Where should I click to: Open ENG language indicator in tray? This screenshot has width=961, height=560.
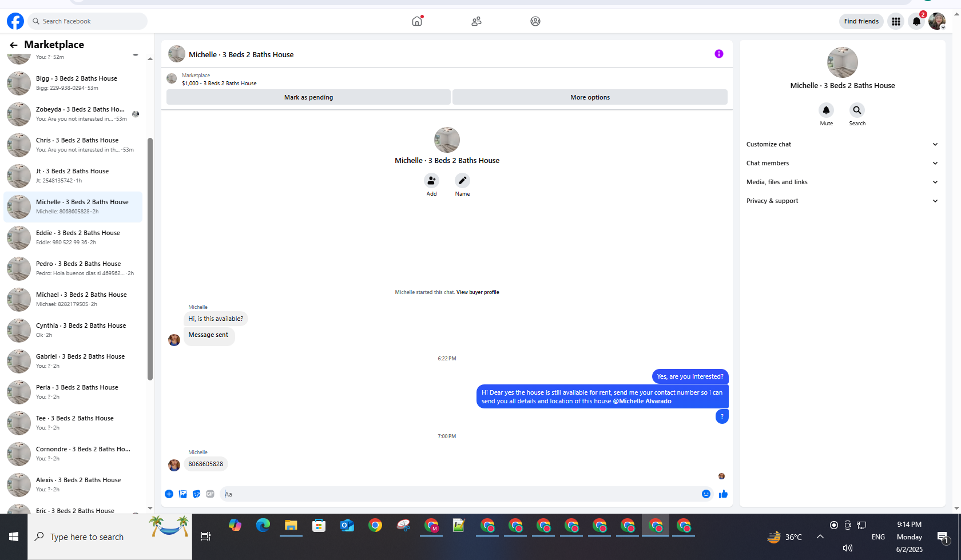tap(878, 537)
